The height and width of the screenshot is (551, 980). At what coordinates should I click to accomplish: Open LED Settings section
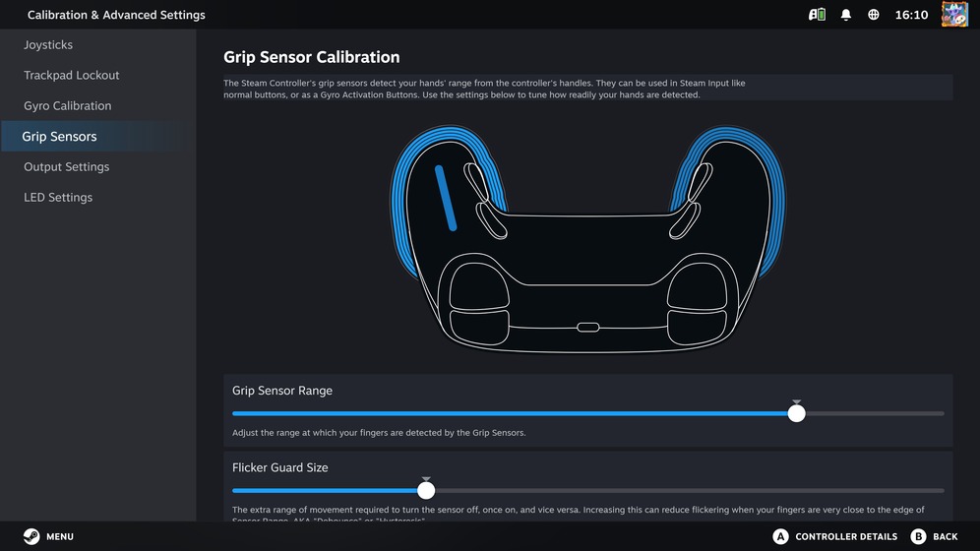pyautogui.click(x=58, y=198)
